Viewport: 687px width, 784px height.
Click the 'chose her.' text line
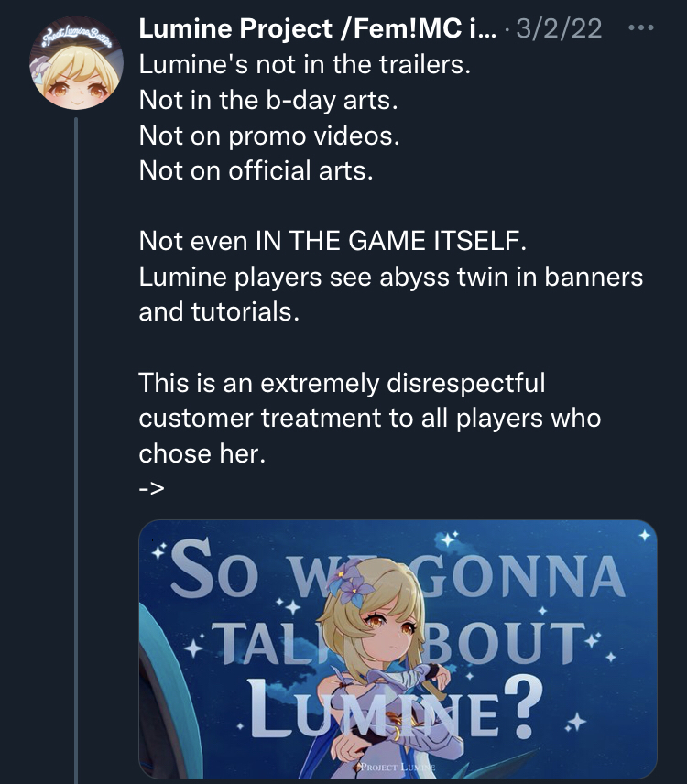click(x=202, y=453)
